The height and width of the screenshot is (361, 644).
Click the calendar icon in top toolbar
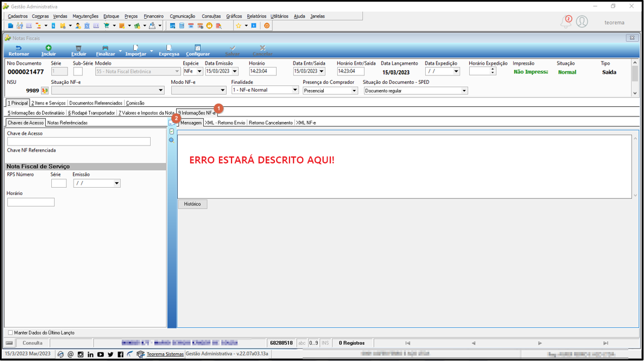pos(191,25)
